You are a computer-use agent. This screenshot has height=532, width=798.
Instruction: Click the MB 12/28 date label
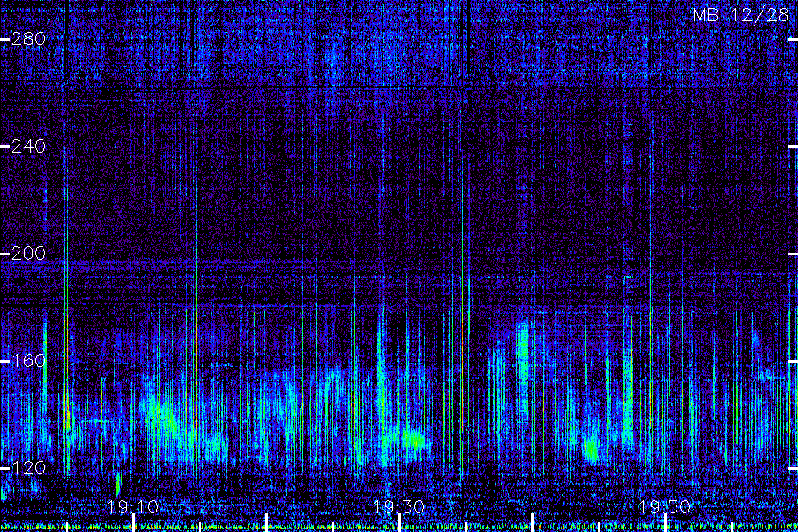click(x=741, y=15)
